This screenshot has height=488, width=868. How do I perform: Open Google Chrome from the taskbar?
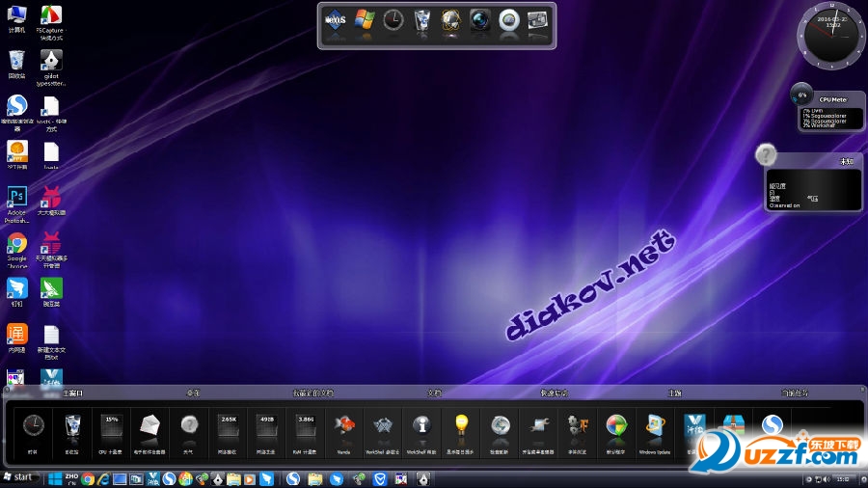(x=88, y=479)
